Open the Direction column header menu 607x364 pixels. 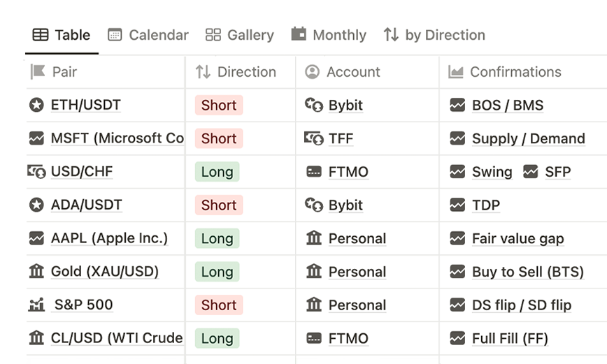[236, 72]
